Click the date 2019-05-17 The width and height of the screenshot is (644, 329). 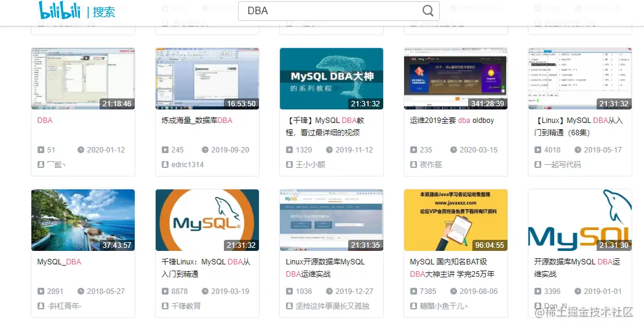603,150
